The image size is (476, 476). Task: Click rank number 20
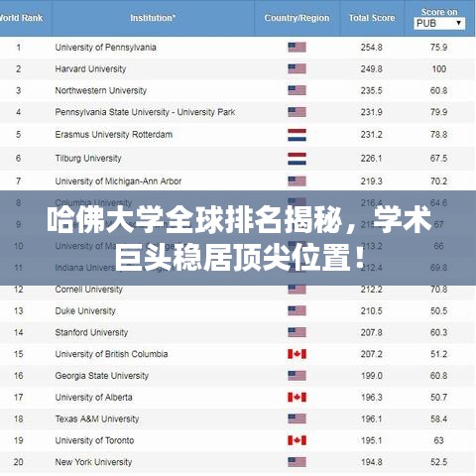(x=19, y=462)
